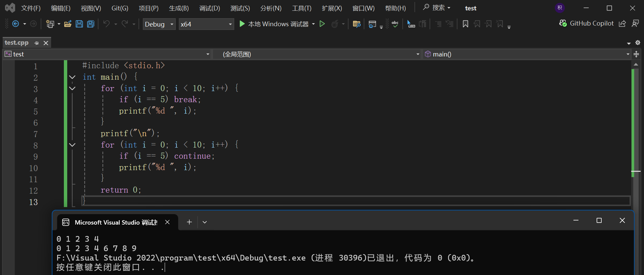The height and width of the screenshot is (275, 644).
Task: Click the purple user account avatar
Action: coord(560,8)
